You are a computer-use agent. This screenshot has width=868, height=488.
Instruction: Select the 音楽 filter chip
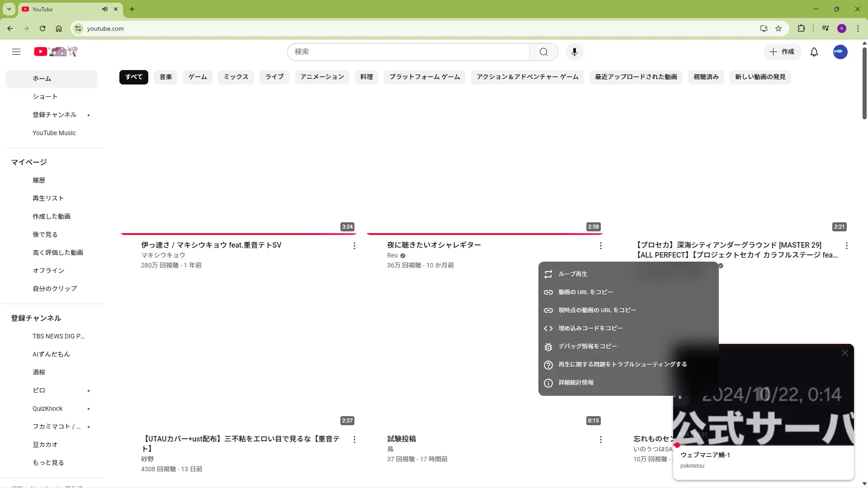point(165,77)
